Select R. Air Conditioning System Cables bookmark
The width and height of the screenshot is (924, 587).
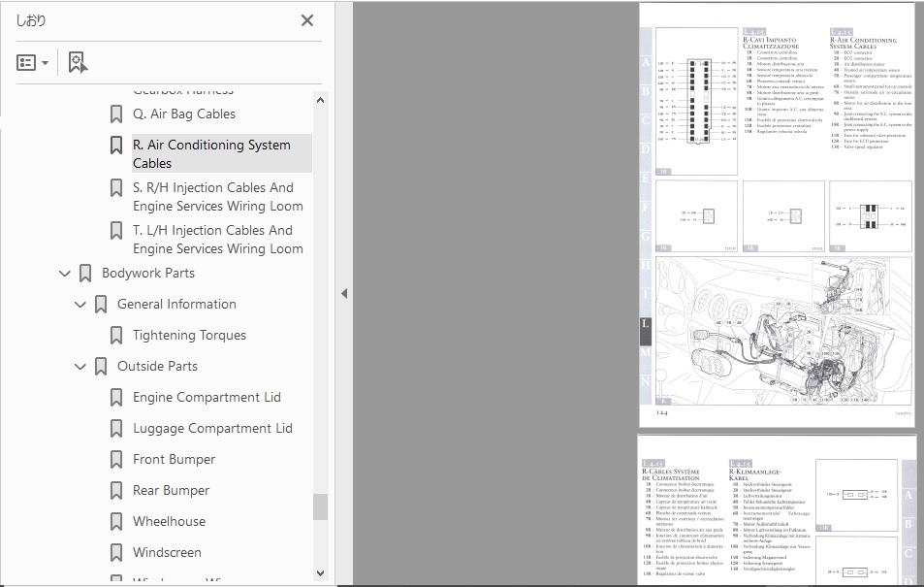(222, 153)
